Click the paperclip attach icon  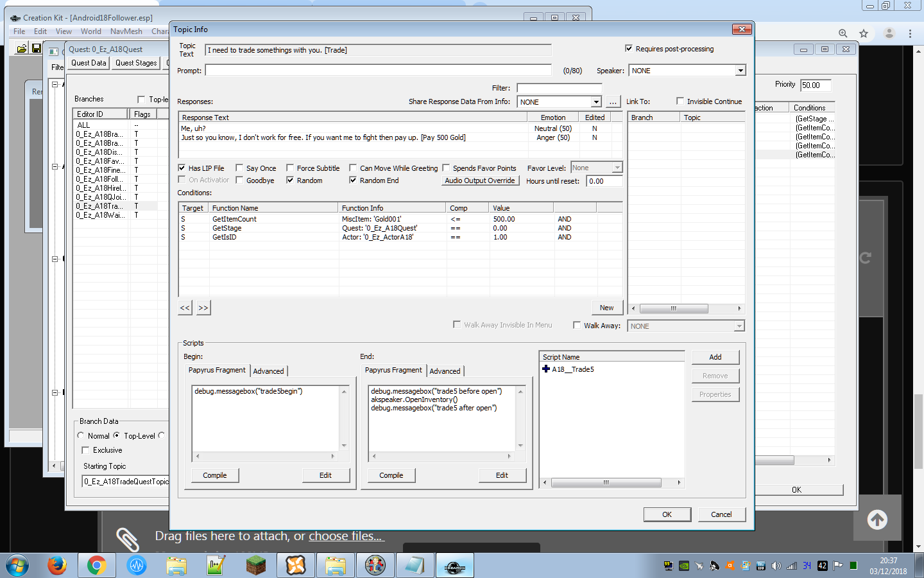127,539
